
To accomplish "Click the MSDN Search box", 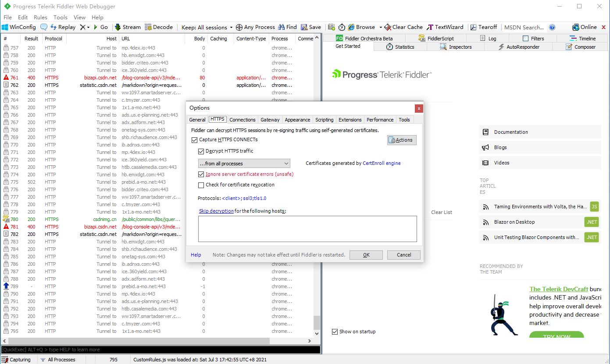I will 524,27.
